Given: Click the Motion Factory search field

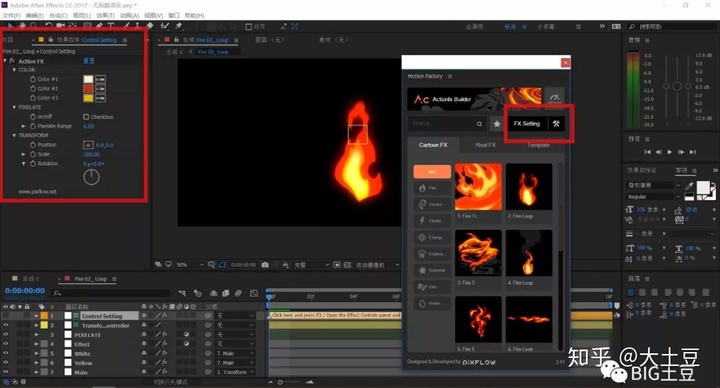Looking at the screenshot, I should pyautogui.click(x=446, y=124).
